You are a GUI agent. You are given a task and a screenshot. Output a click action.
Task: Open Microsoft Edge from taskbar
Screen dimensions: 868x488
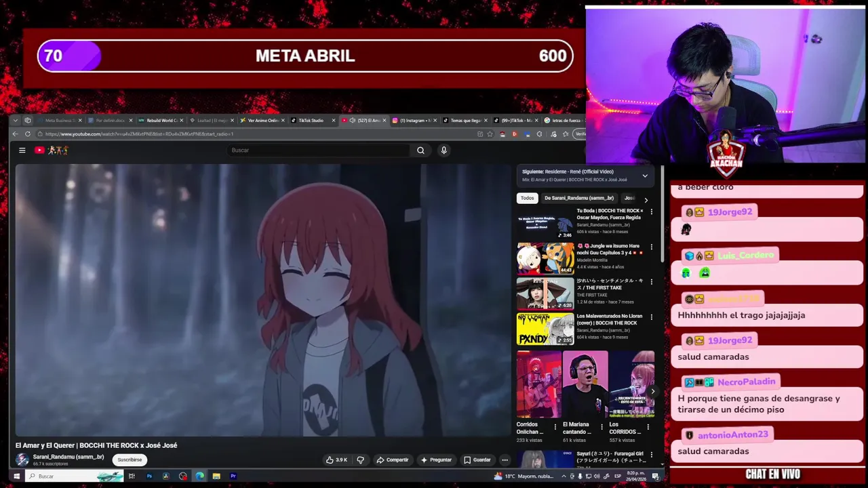(x=199, y=476)
